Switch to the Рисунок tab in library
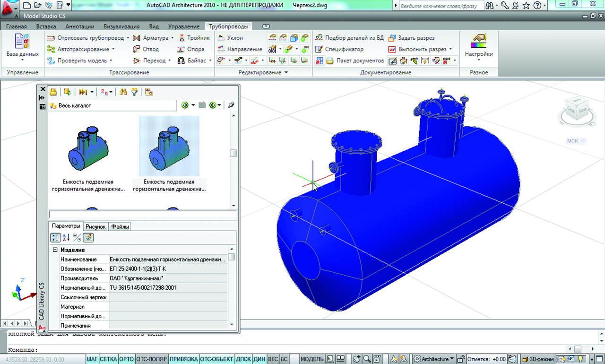The width and height of the screenshot is (605, 364). coord(96,227)
